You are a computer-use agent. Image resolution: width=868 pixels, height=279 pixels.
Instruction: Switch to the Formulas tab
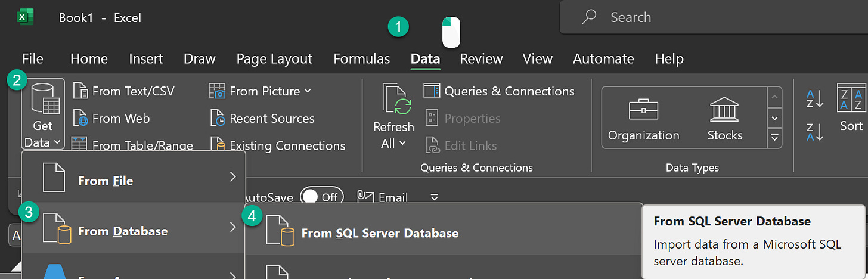point(362,59)
